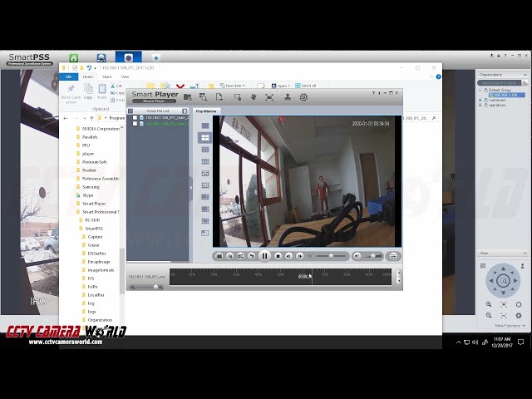Select nine-window split layout
532x399 pixels.
(205, 150)
